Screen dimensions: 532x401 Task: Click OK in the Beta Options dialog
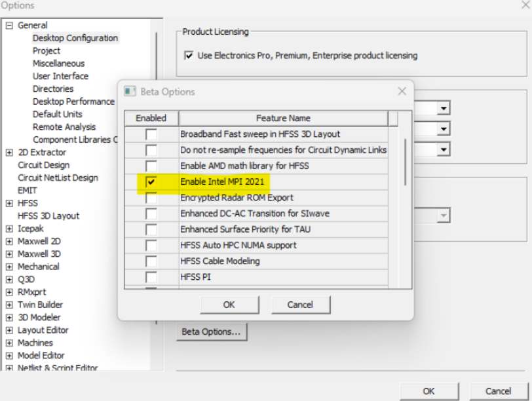229,305
